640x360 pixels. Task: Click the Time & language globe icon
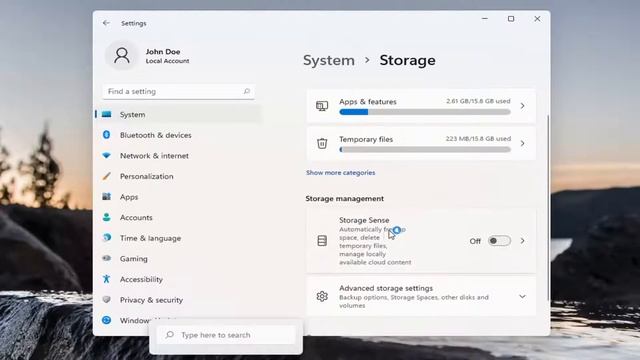[107, 238]
